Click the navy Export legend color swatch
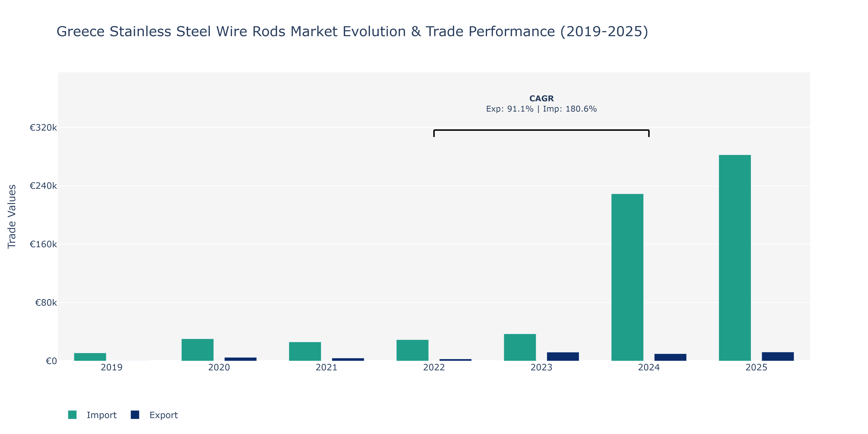 135,415
